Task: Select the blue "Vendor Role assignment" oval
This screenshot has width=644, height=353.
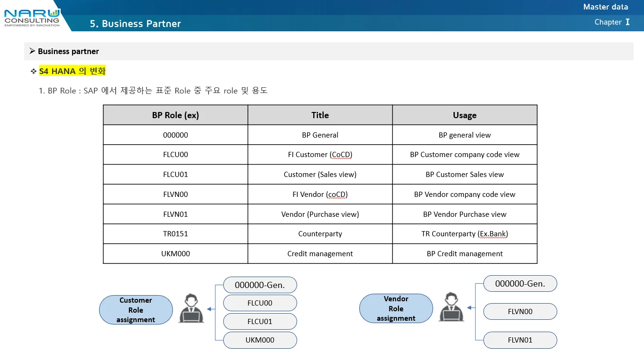Action: coord(396,308)
